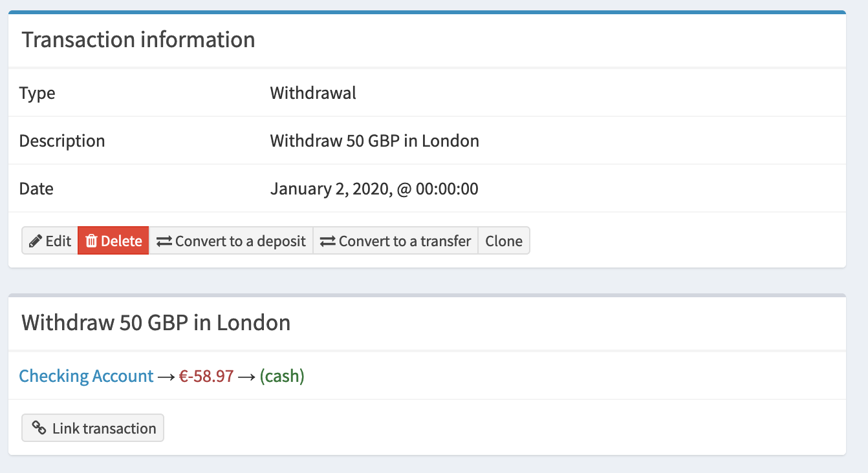
Task: Click the trash icon inside the Delete button
Action: click(91, 240)
